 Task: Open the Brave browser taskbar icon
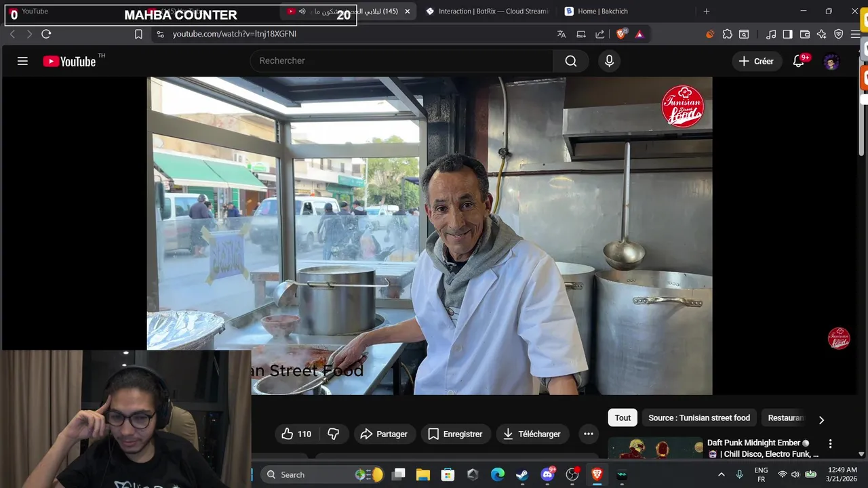597,474
